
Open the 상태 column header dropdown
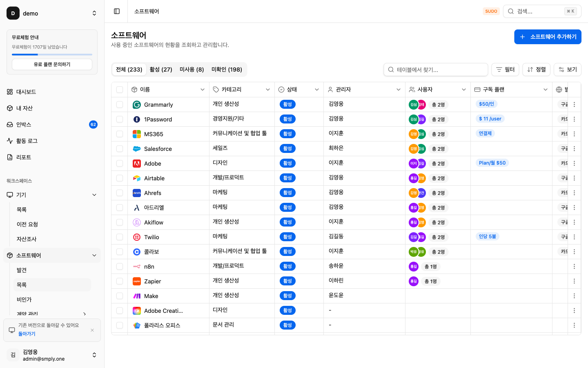click(x=317, y=90)
